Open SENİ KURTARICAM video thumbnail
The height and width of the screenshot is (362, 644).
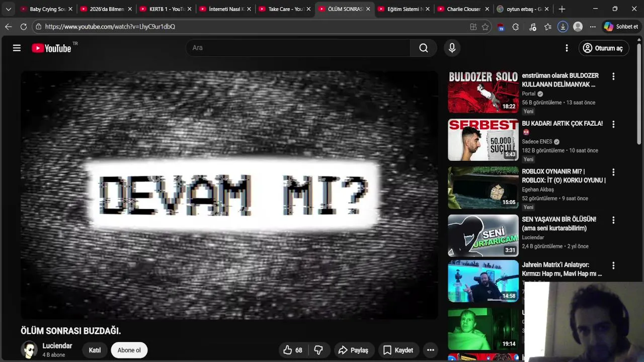(483, 235)
